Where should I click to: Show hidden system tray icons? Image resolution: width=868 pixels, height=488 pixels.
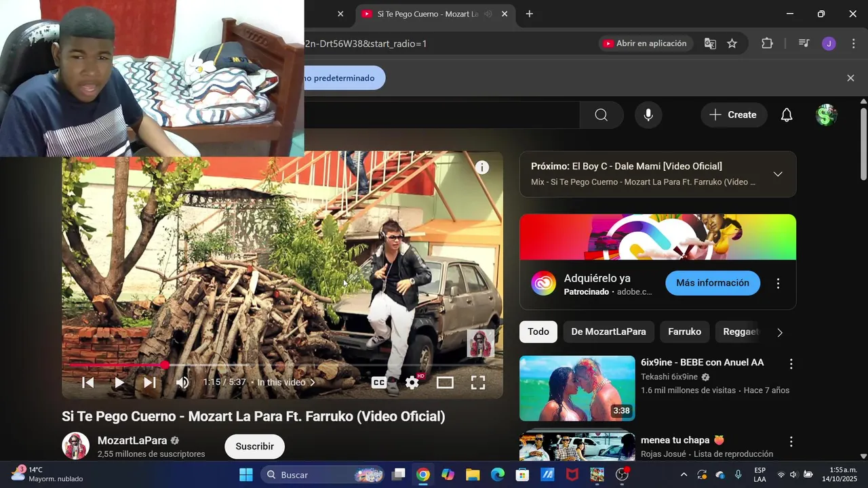point(684,474)
